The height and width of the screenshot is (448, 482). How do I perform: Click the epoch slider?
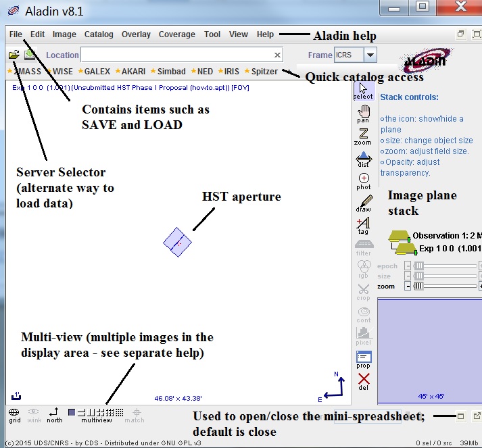445,266
